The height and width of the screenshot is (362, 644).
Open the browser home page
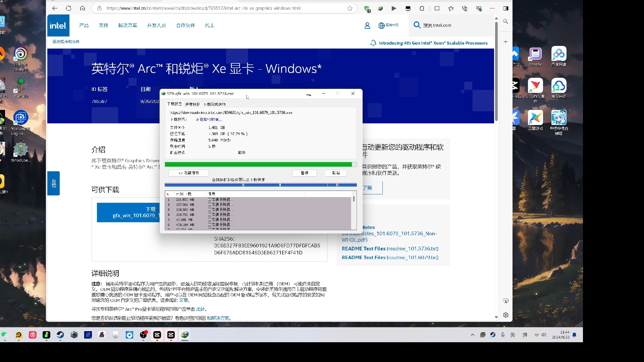point(83,8)
